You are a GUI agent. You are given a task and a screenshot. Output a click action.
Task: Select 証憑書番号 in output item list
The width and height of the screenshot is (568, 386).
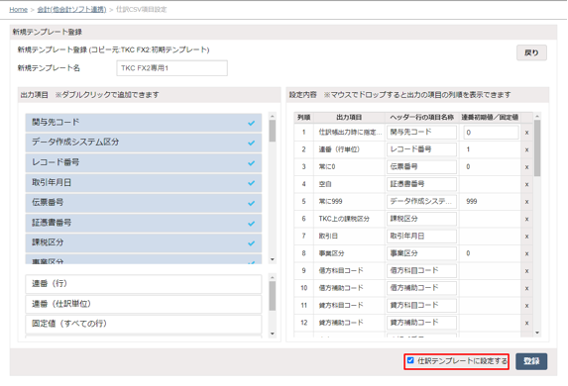click(143, 223)
